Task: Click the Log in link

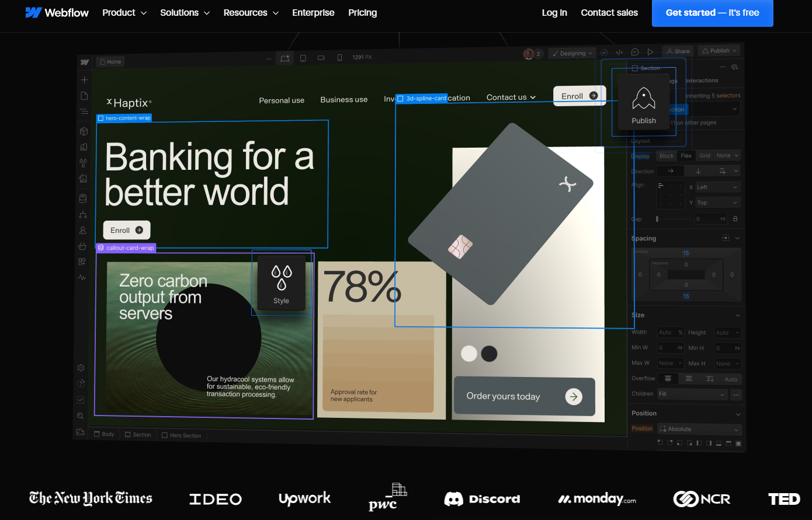Action: pos(554,13)
